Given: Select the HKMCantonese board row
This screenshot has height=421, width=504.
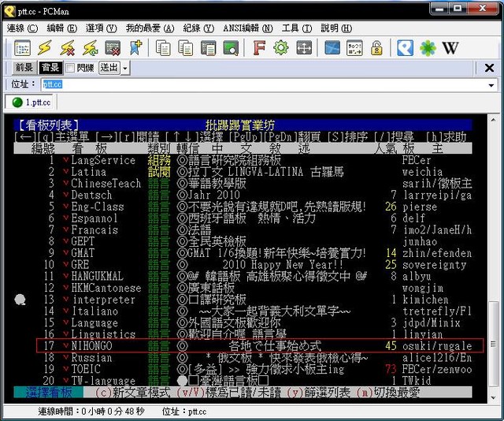Looking at the screenshot, I should 243,288.
